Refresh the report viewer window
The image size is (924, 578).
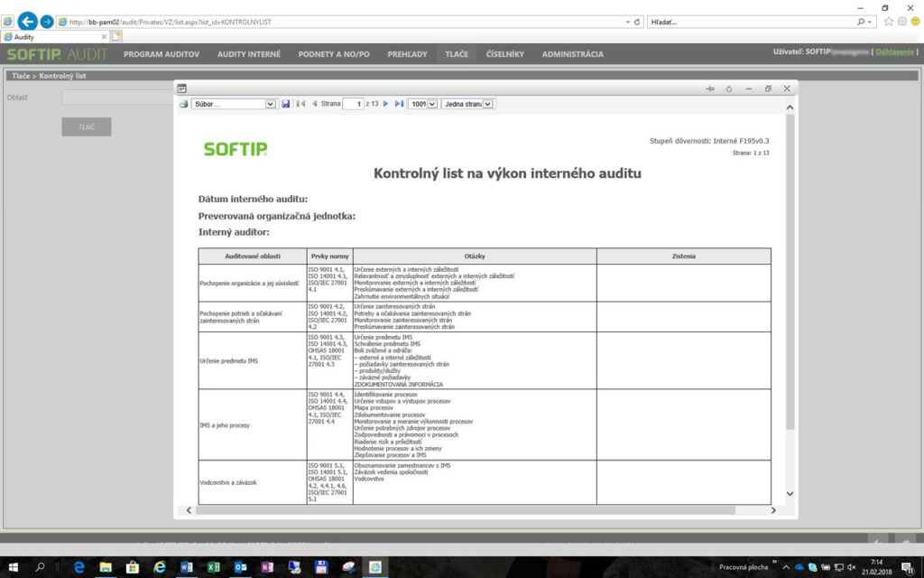click(729, 88)
